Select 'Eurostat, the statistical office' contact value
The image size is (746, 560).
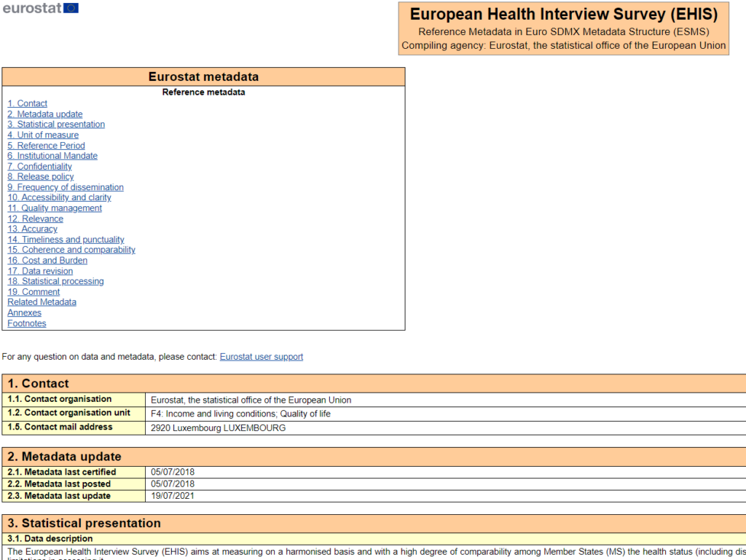pos(251,401)
